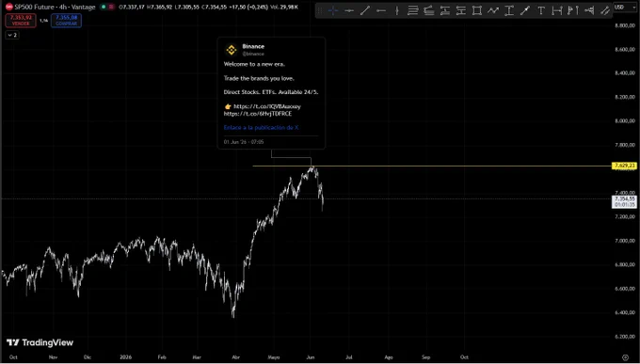Open the first t.co link in tweet
The image size is (640, 364).
tap(267, 106)
